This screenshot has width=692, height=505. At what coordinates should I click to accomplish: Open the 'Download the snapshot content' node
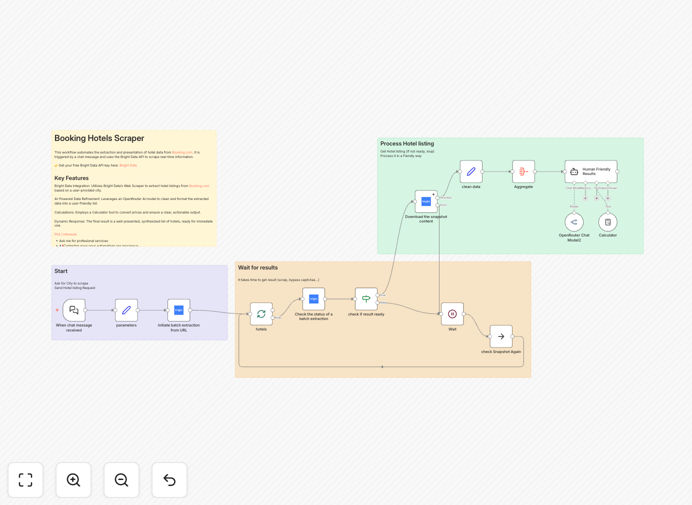coord(426,202)
